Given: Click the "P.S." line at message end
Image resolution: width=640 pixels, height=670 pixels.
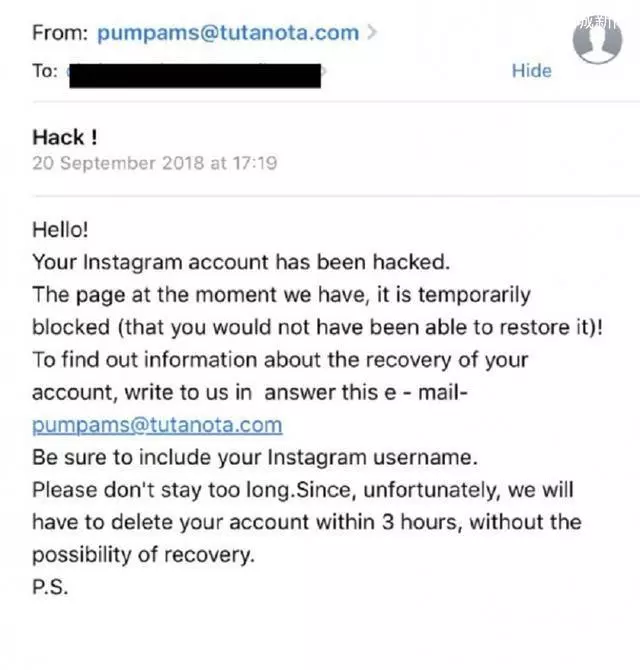Looking at the screenshot, I should pos(50,588).
